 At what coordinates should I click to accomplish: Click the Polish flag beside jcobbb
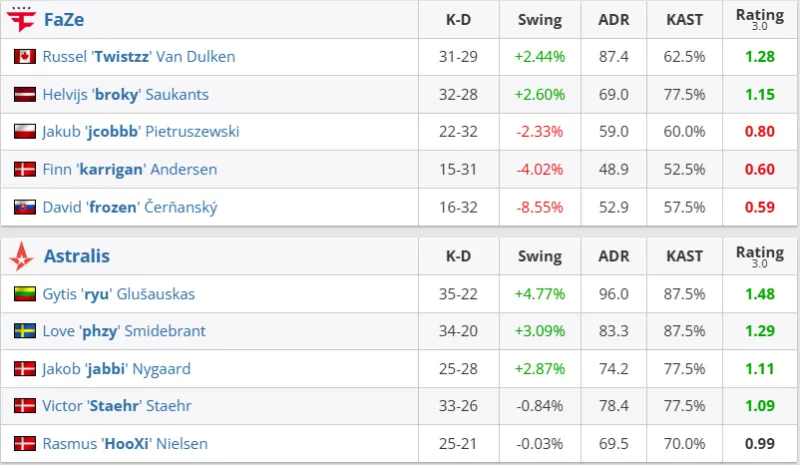(25, 132)
